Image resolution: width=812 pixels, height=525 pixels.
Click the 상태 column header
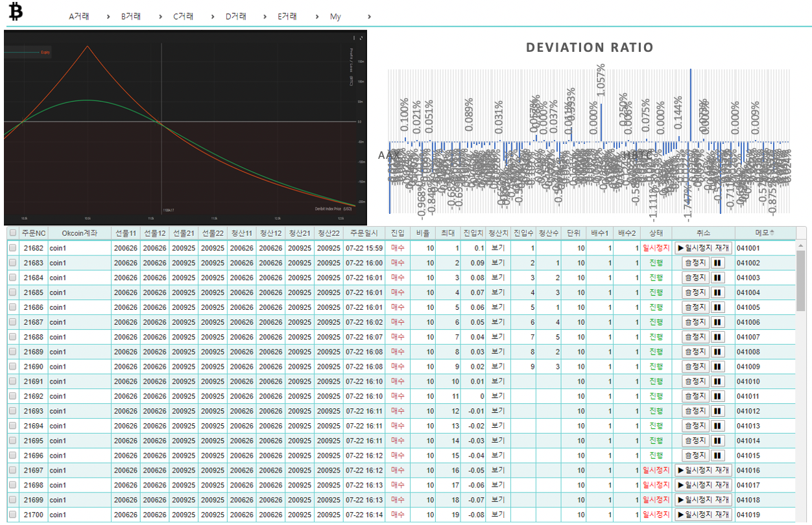coord(656,233)
